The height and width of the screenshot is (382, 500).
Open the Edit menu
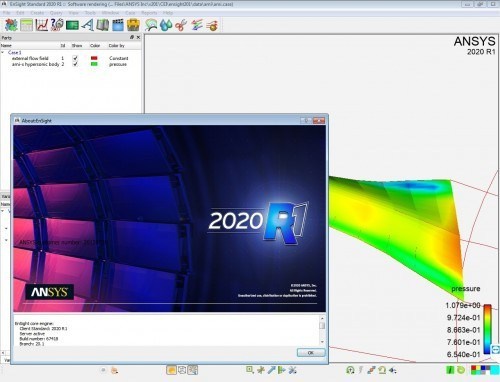[x=20, y=13]
